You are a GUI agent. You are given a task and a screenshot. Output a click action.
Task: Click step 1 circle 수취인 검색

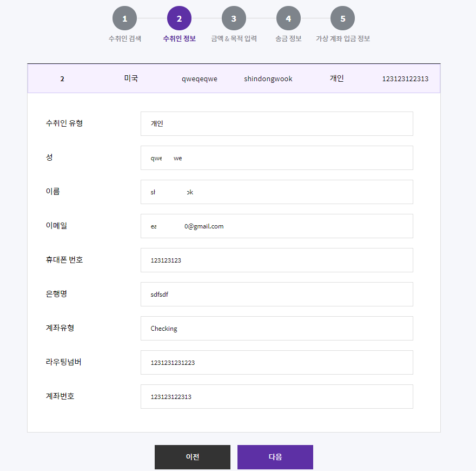(x=124, y=18)
